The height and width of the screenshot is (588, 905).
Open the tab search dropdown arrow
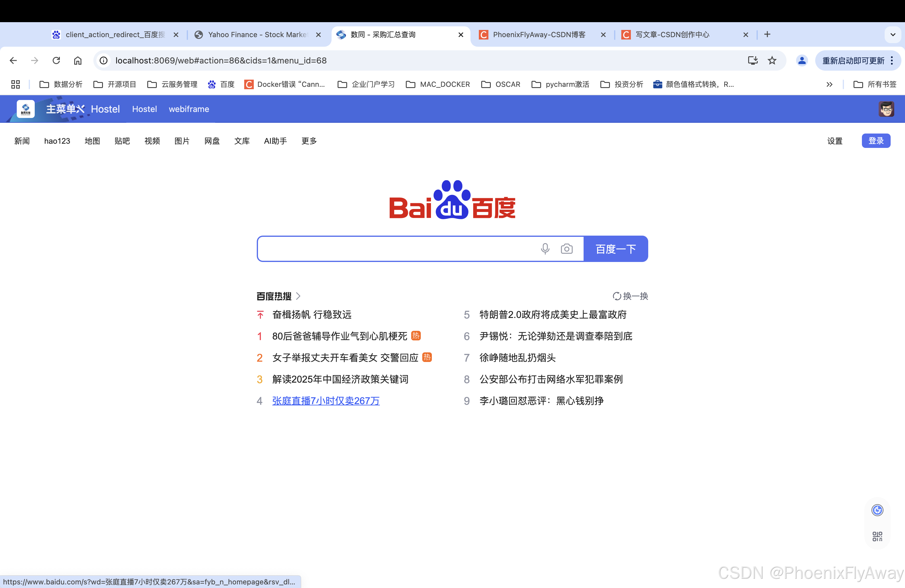point(892,35)
